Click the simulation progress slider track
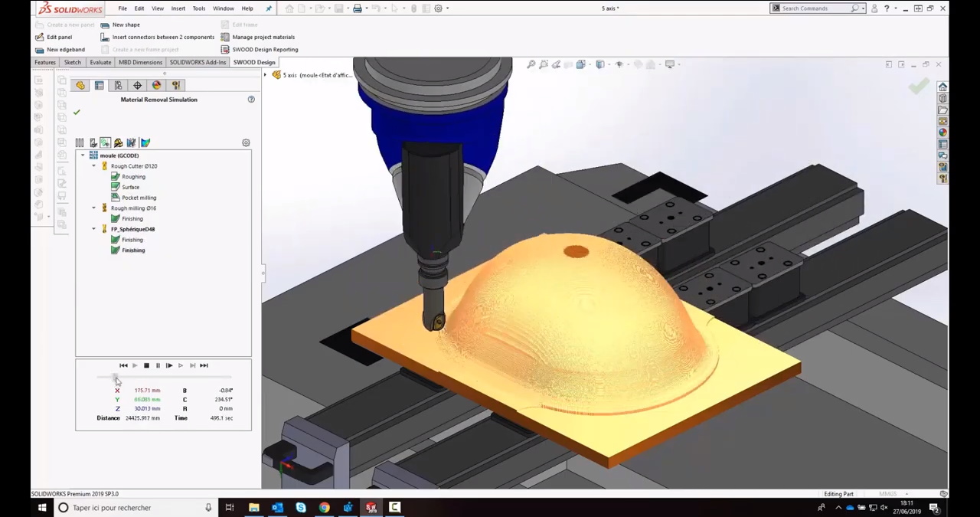980x517 pixels. pyautogui.click(x=168, y=378)
